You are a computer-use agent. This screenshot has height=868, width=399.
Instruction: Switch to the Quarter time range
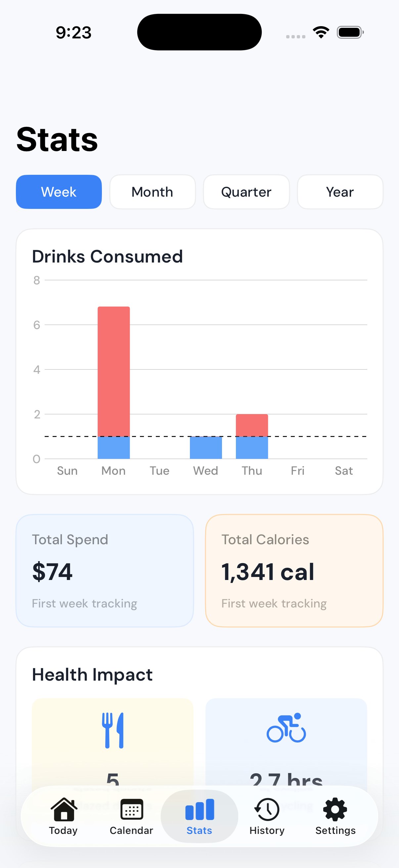tap(246, 192)
